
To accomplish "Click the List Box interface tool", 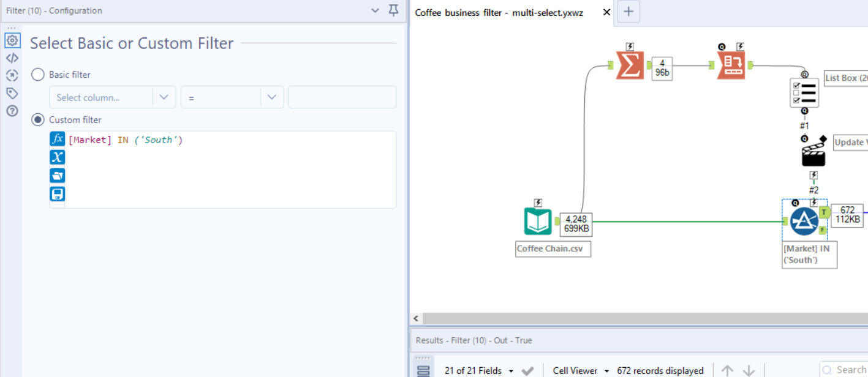I will pyautogui.click(x=804, y=93).
